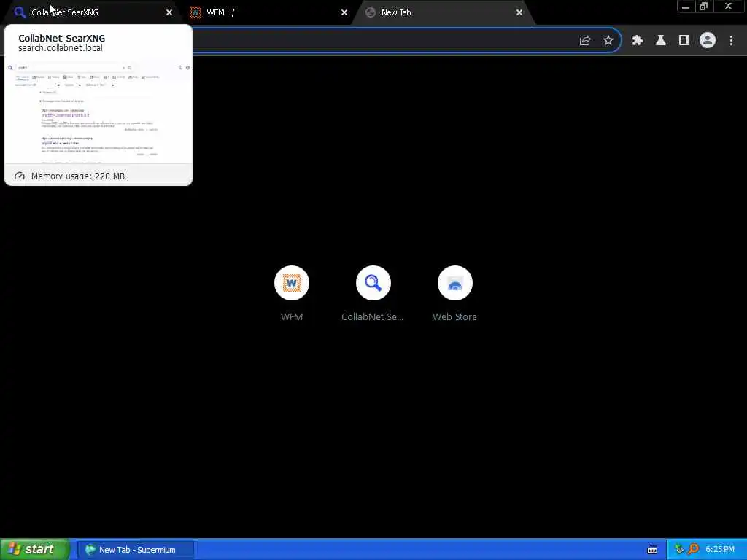This screenshot has height=560, width=747.
Task: Click the on-screen keyboard tray icon
Action: pos(652,550)
